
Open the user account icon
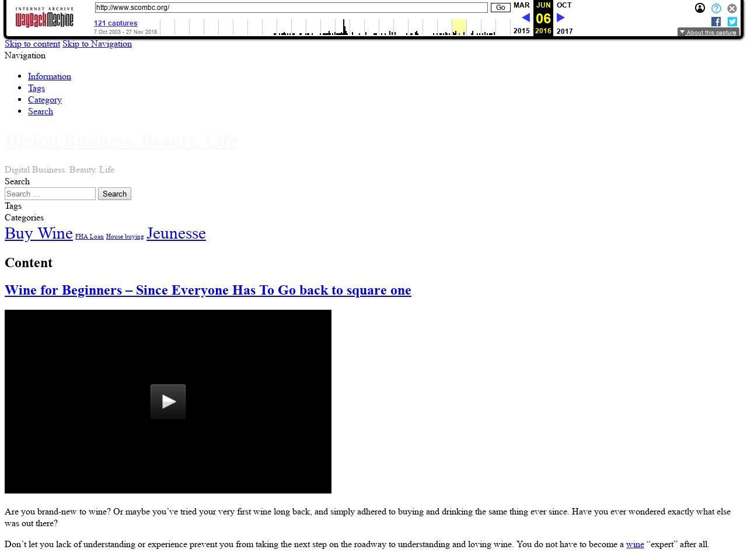[700, 8]
